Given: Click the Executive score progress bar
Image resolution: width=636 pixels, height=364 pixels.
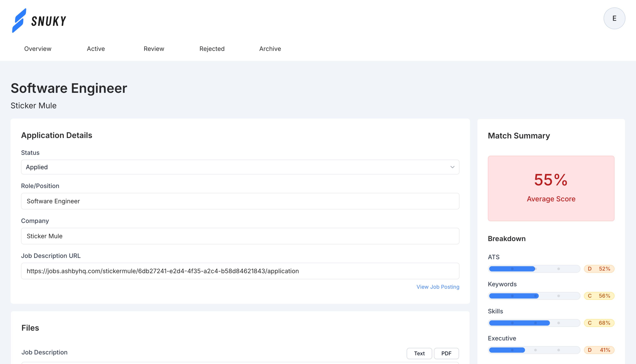Looking at the screenshot, I should pos(534,350).
